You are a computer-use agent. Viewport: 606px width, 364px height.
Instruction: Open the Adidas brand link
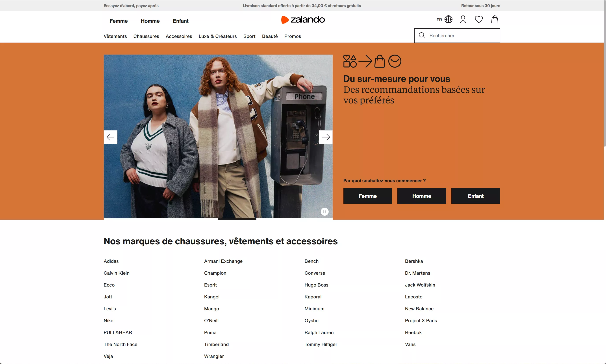click(x=111, y=261)
